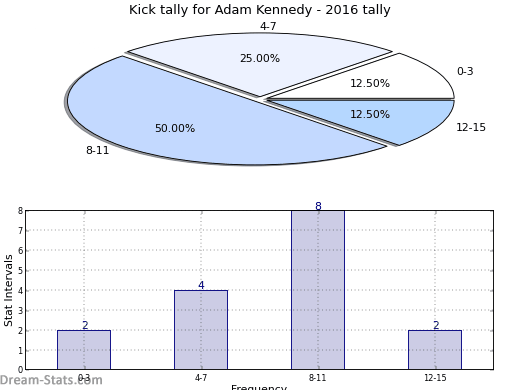
Task: Click the 12-15 x-axis tick label
Action: (435, 378)
